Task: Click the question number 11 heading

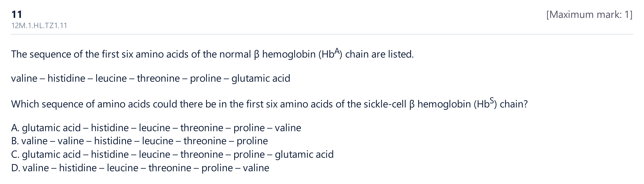Action: [x=17, y=15]
